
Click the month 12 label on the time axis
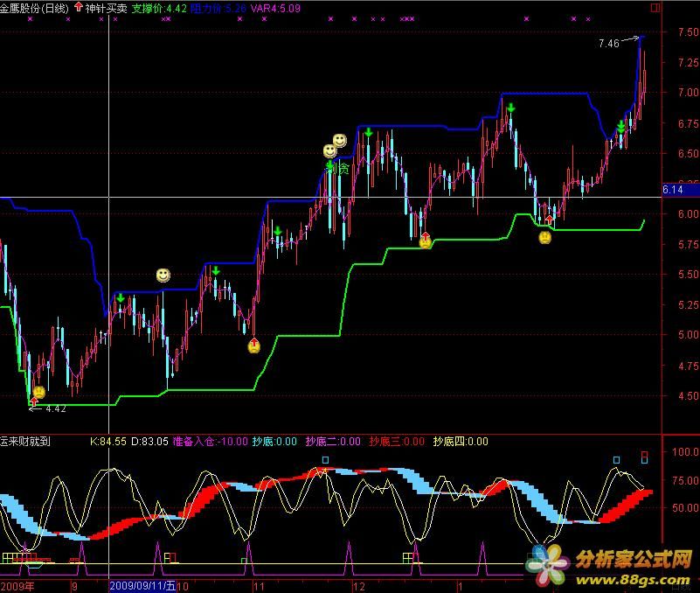pyautogui.click(x=359, y=586)
